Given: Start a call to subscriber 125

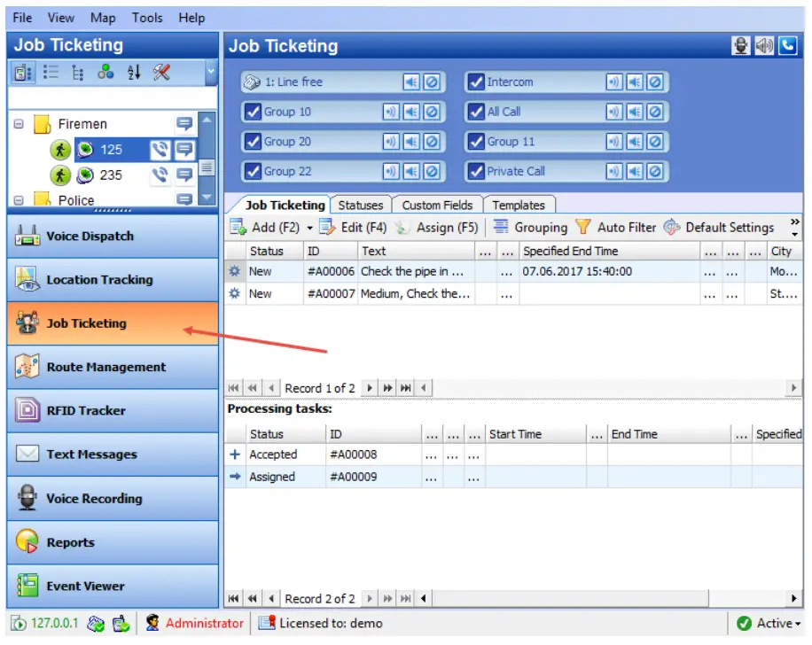Looking at the screenshot, I should click(x=160, y=151).
